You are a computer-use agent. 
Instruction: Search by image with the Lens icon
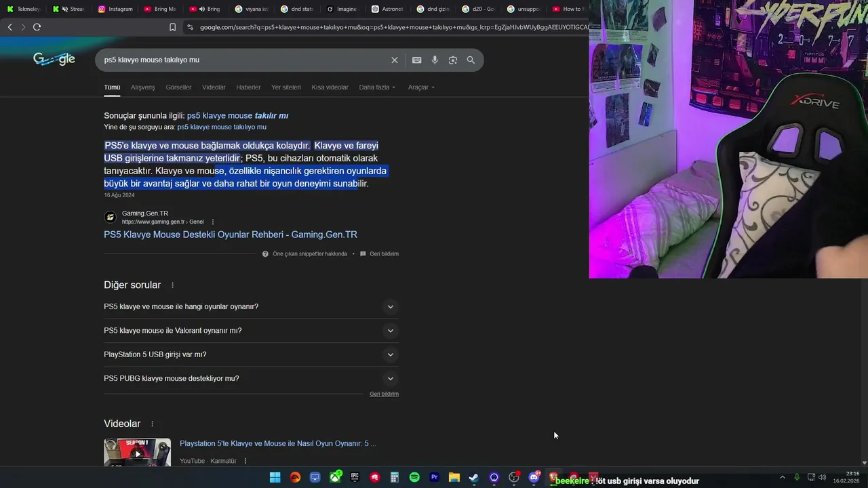(453, 60)
